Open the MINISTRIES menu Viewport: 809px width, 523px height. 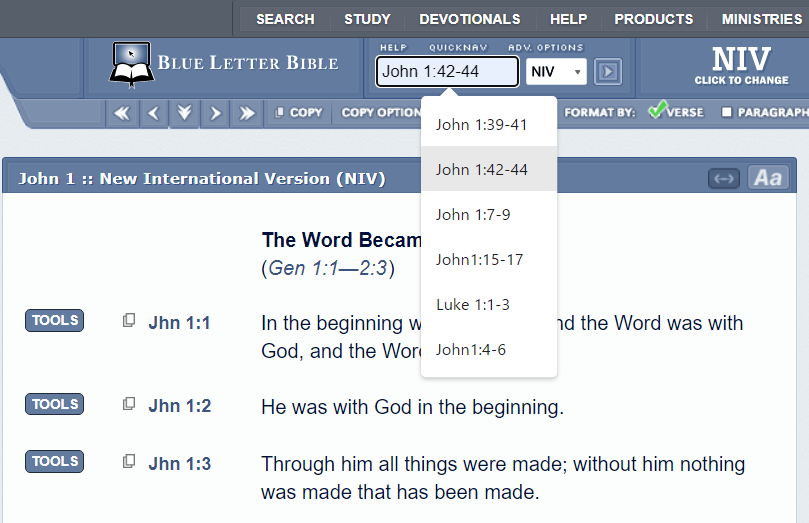coord(762,19)
